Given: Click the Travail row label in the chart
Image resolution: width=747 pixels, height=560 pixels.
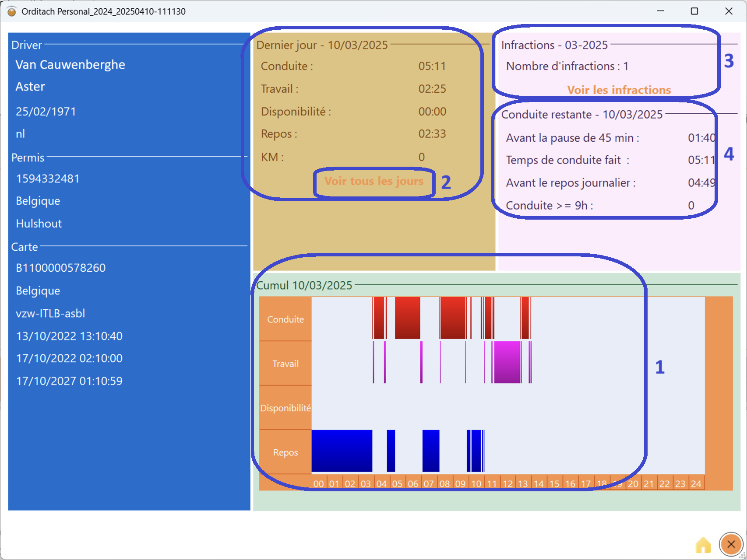Looking at the screenshot, I should (x=285, y=364).
